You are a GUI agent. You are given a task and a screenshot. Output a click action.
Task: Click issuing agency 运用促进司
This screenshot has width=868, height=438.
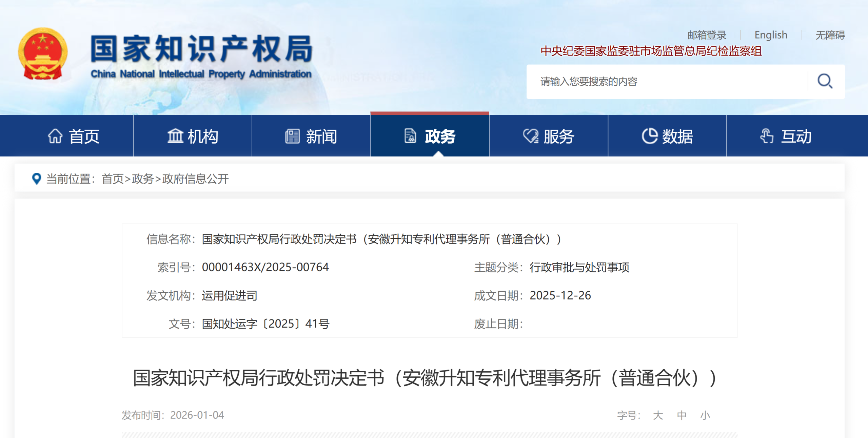(230, 295)
